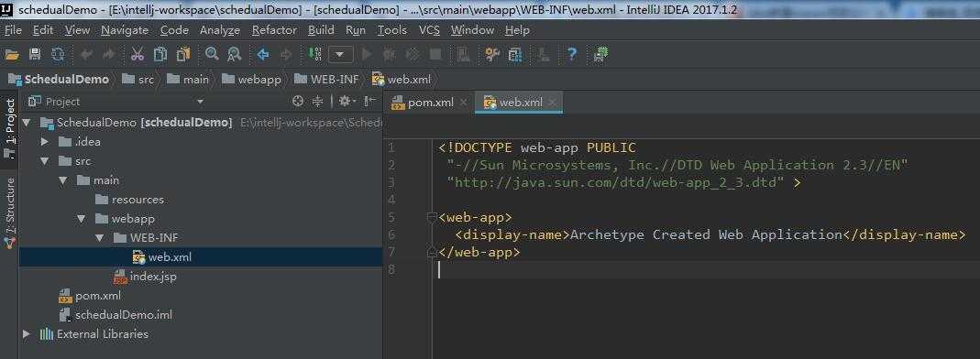Click Scroll from Source target icon
Screen dimensions: 980x359
pyautogui.click(x=298, y=101)
